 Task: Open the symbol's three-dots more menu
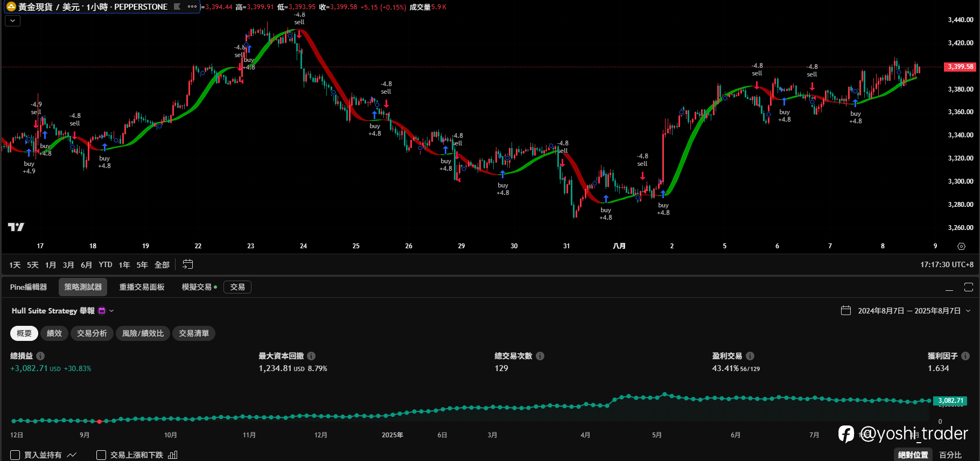click(x=192, y=6)
